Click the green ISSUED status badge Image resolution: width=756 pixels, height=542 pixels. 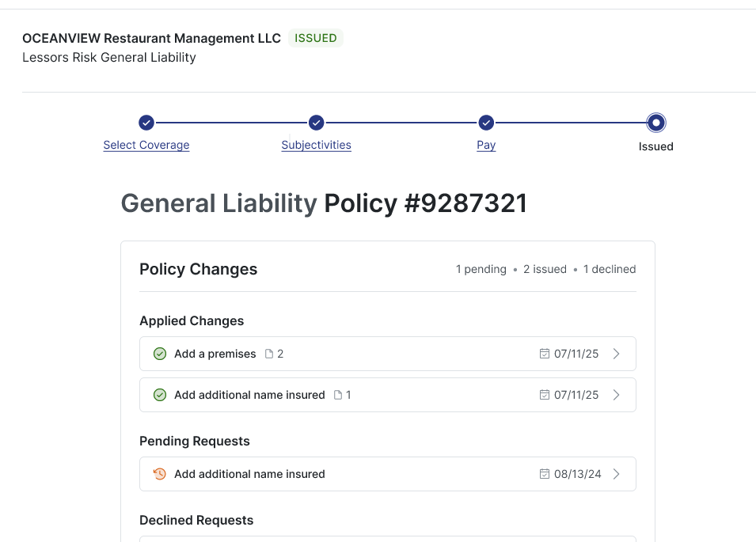coord(315,38)
